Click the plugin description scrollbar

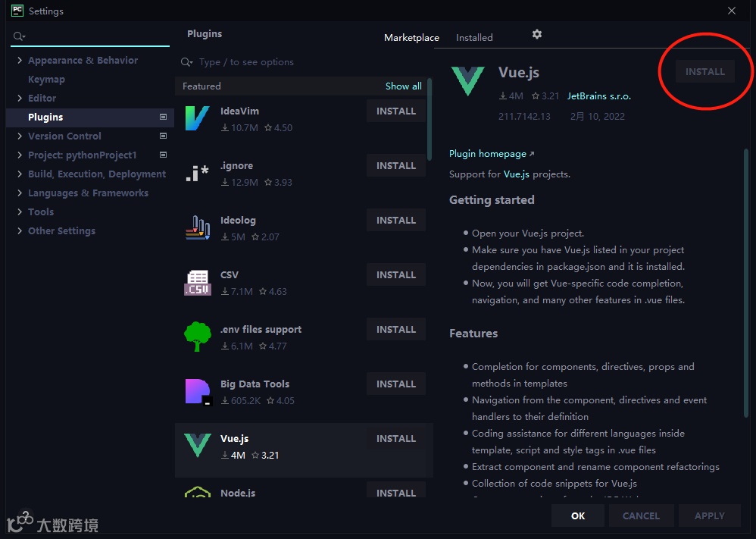click(x=746, y=283)
